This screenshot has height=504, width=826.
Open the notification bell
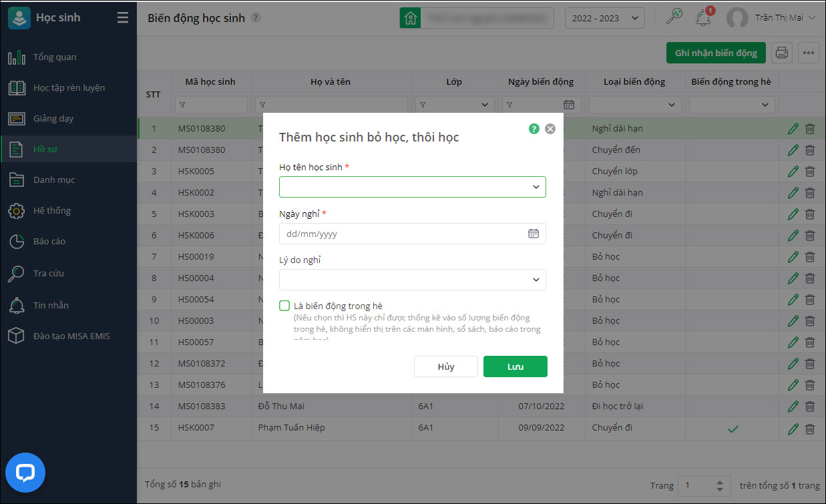click(x=703, y=18)
